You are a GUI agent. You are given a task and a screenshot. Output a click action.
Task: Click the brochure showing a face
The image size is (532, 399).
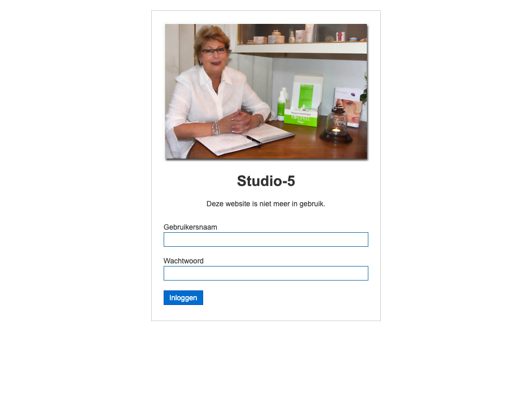pyautogui.click(x=348, y=107)
